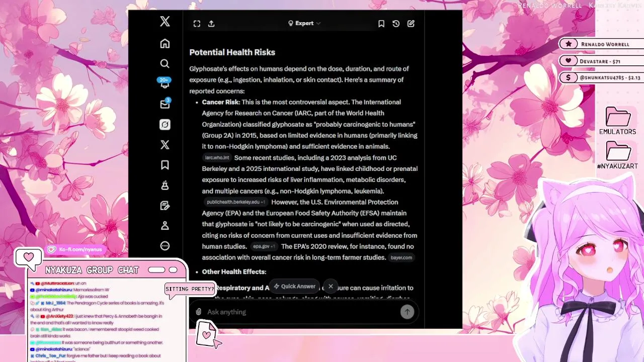Open the notepad-with-pencil icon in sidebar
This screenshot has width=644, height=362.
point(165,206)
